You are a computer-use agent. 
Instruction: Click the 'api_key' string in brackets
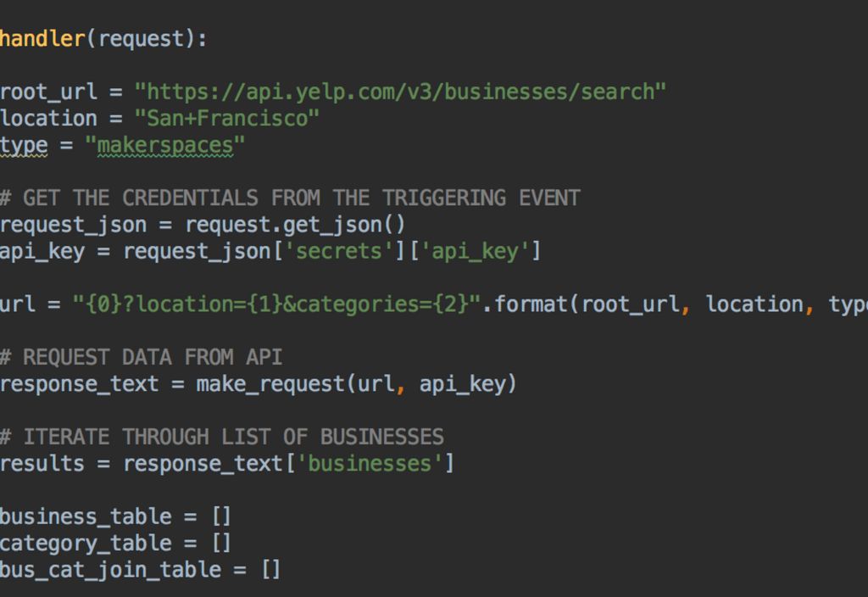tap(475, 251)
